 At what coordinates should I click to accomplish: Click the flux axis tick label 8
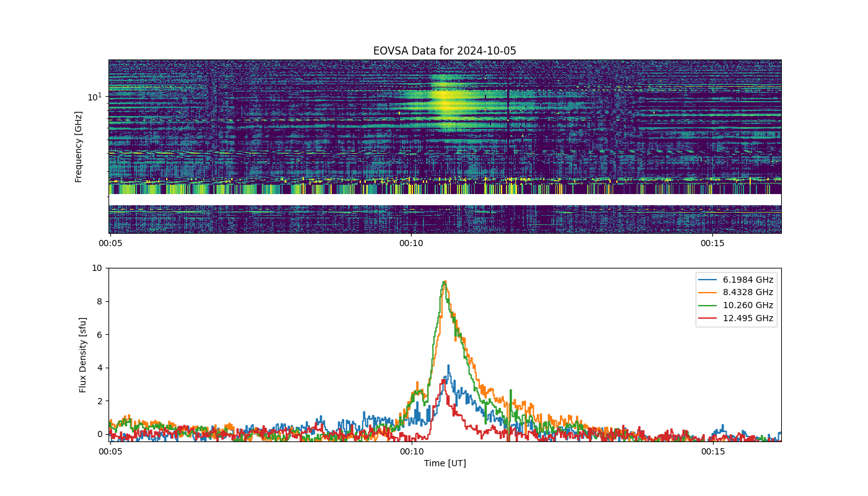99,301
